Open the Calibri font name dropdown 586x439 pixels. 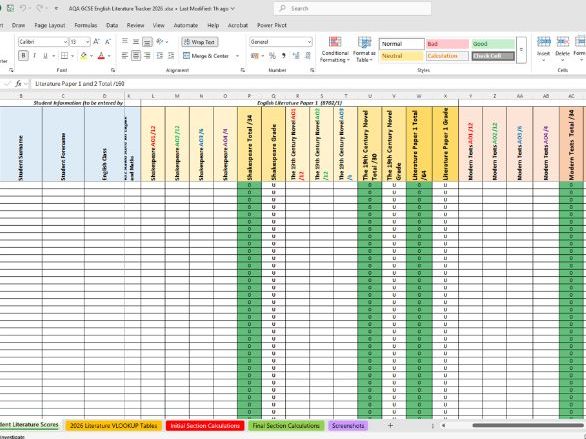click(65, 42)
